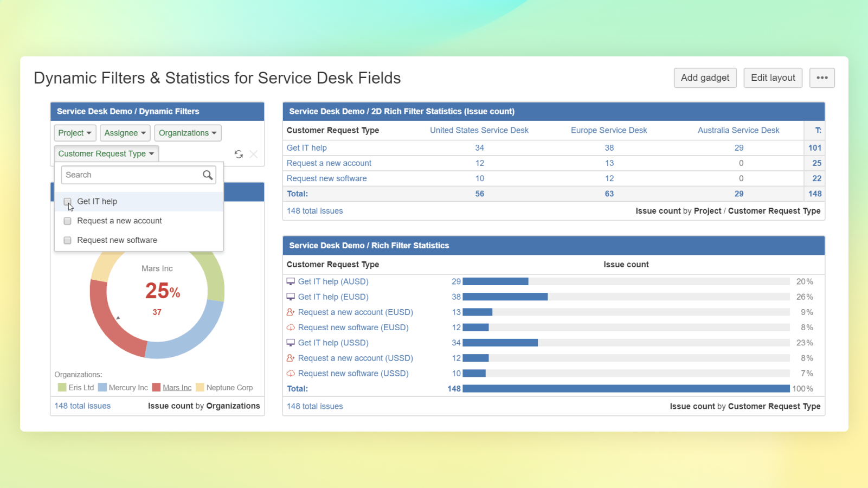
Task: Check the Request new software option
Action: coord(67,240)
